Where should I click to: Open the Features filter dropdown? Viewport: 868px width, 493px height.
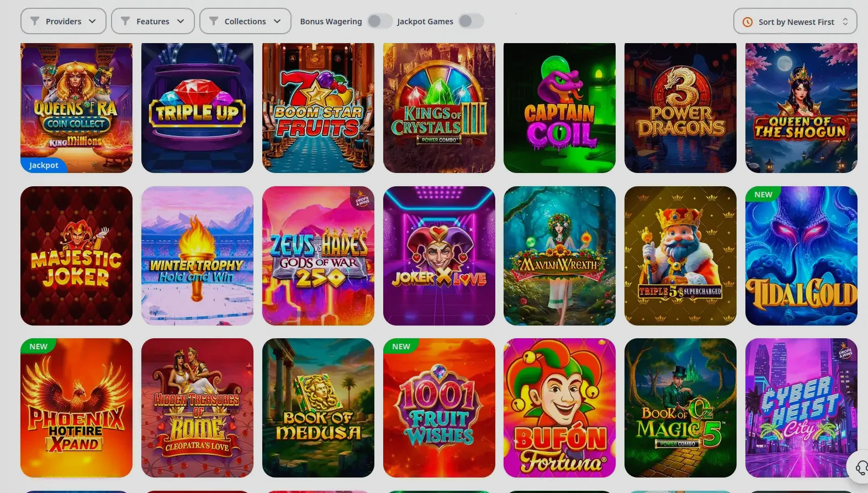[153, 21]
